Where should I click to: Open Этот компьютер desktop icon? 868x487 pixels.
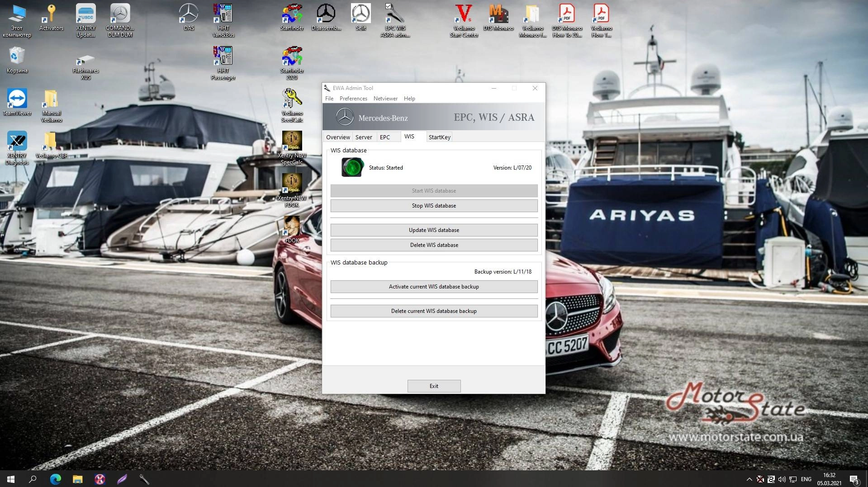[17, 20]
